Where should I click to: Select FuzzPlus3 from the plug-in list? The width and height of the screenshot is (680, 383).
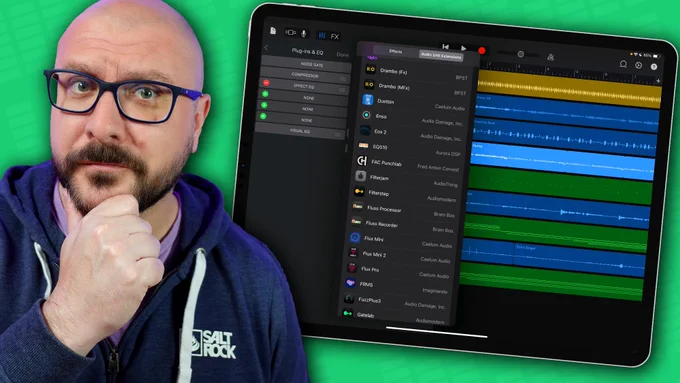point(396,302)
